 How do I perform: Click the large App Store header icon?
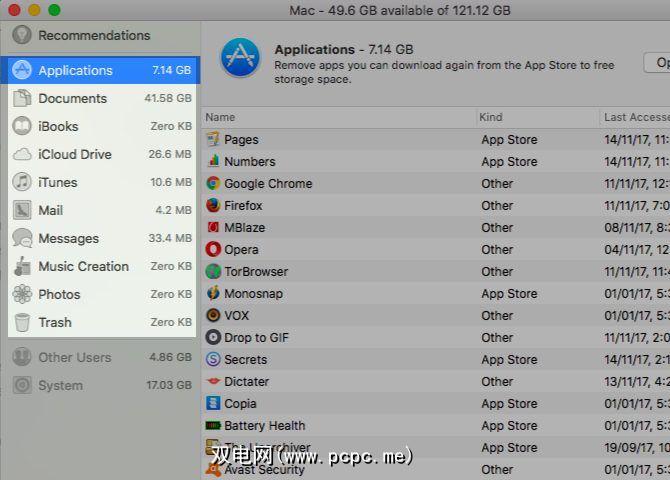240,57
